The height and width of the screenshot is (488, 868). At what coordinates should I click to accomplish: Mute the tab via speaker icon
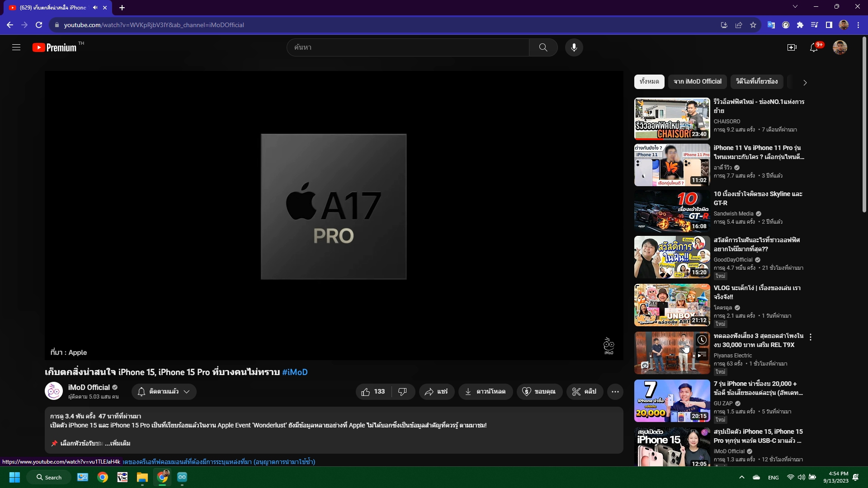click(x=95, y=8)
